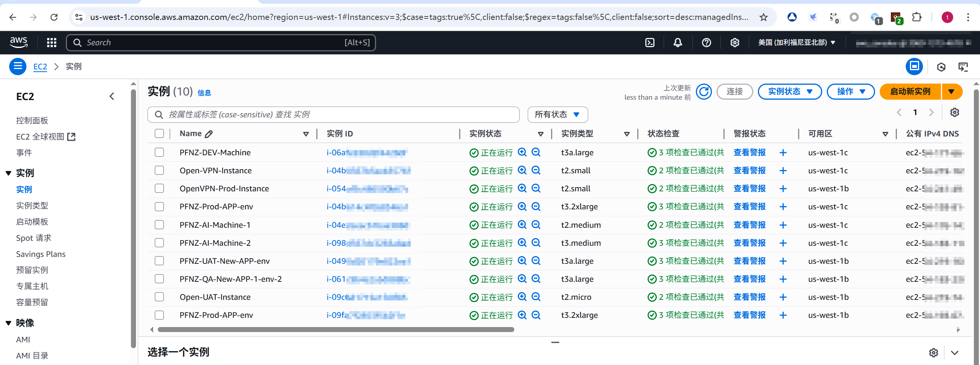Image resolution: width=980 pixels, height=365 pixels.
Task: Focus the AWS top Search box
Action: coord(221,43)
